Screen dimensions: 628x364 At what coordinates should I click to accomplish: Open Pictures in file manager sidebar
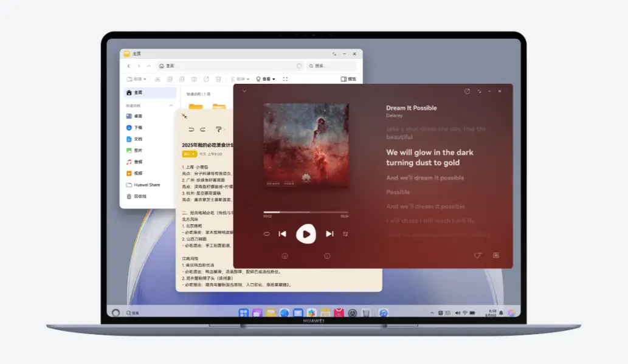[134, 151]
